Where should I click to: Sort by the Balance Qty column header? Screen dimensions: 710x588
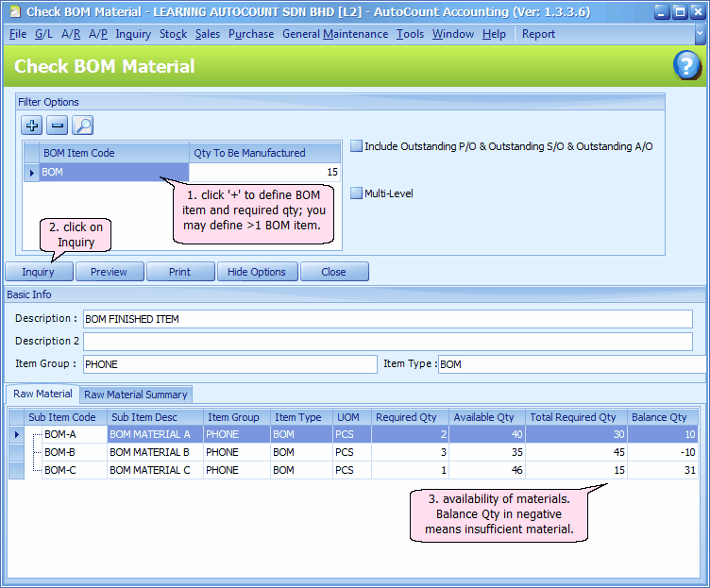(x=662, y=417)
